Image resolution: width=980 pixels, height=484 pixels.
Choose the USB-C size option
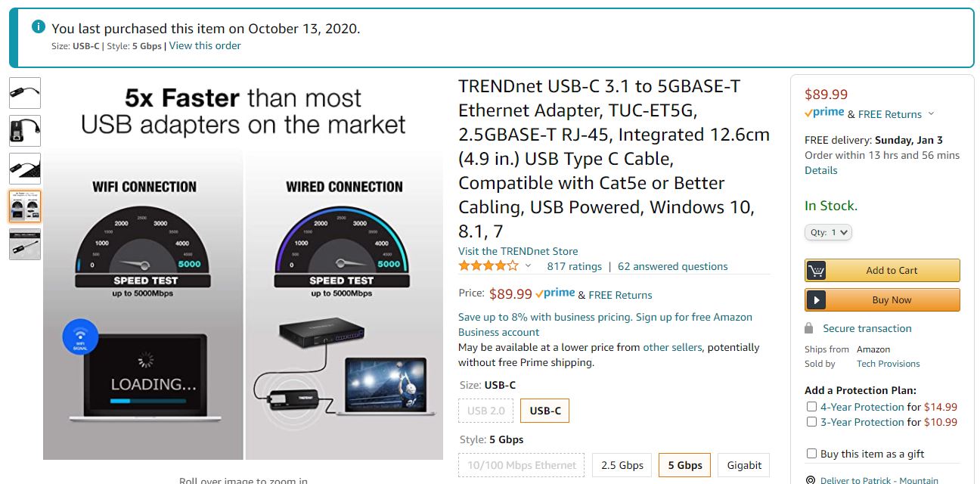click(545, 411)
